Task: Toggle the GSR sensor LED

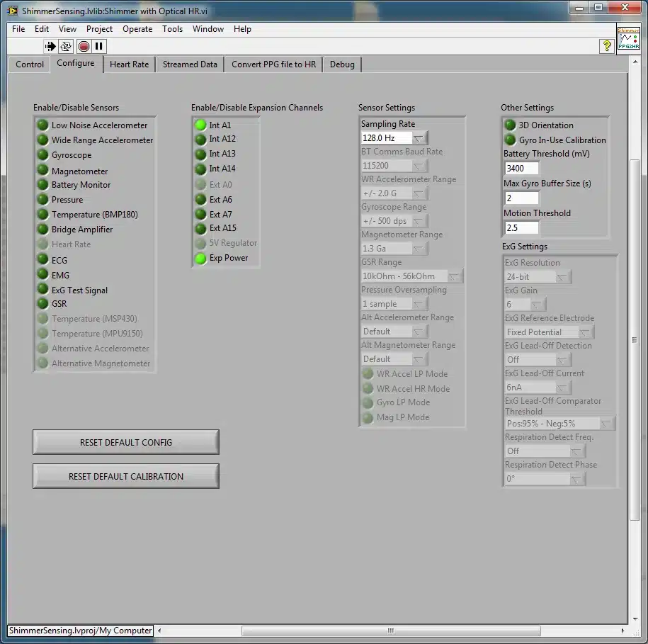Action: [42, 303]
